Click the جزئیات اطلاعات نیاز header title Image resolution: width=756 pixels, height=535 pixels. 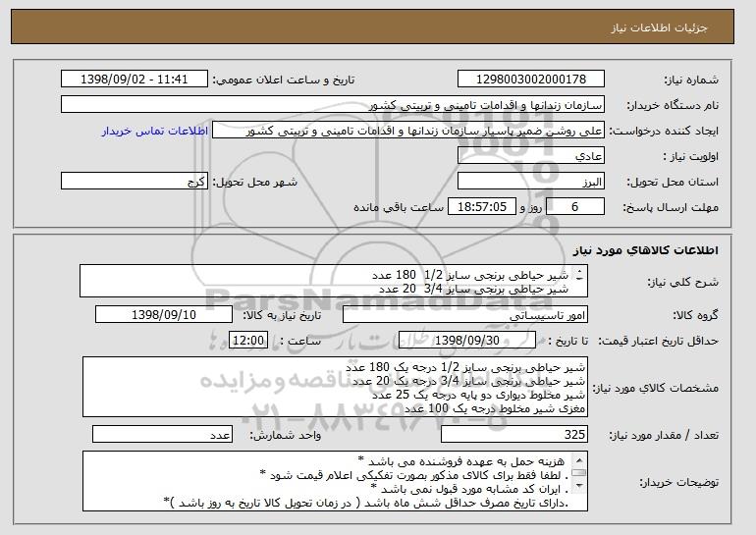(x=659, y=27)
